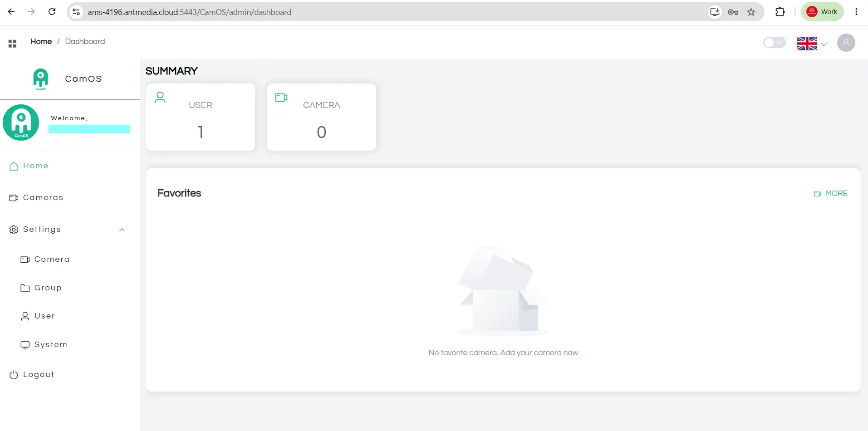Viewport: 868px width, 431px height.
Task: Click MORE link in Favorites
Action: [x=836, y=194]
